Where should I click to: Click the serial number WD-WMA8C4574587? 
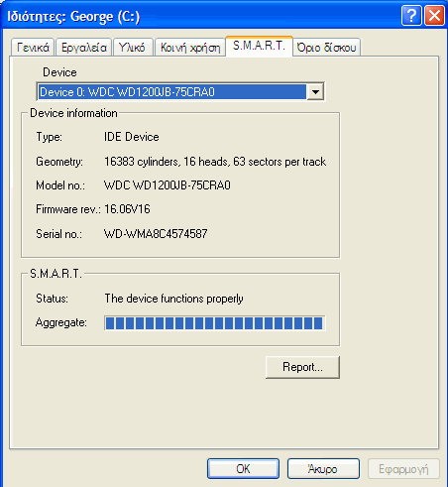coord(156,234)
